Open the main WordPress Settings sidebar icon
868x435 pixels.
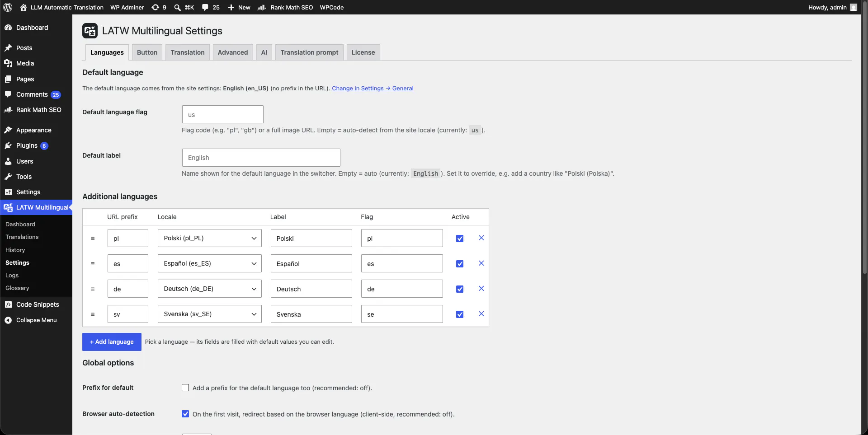tap(8, 192)
